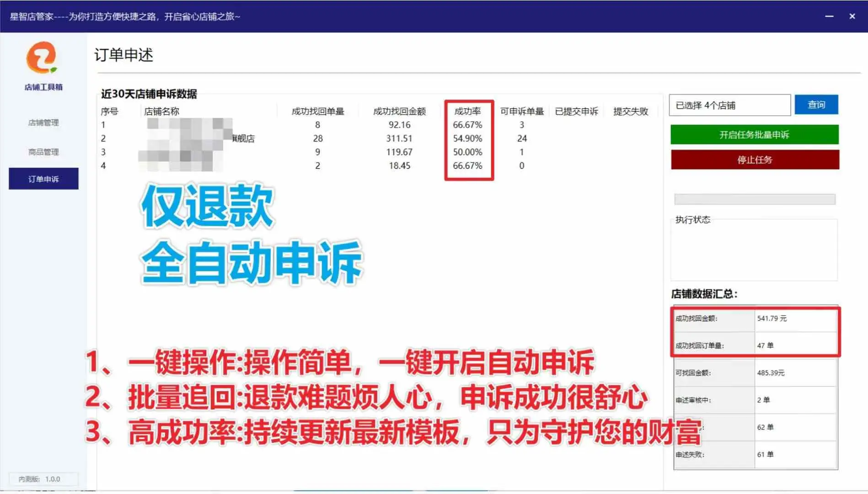Click the 提交失败 column header

[x=631, y=111]
